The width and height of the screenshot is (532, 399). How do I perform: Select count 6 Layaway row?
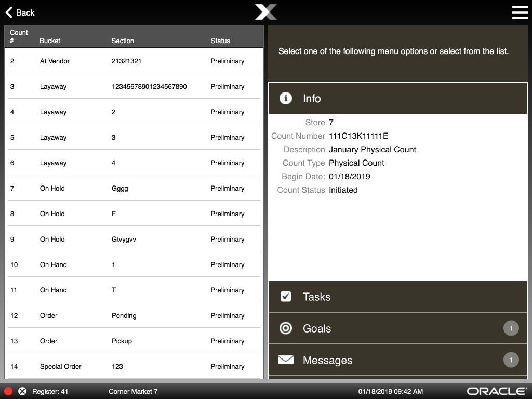(134, 162)
